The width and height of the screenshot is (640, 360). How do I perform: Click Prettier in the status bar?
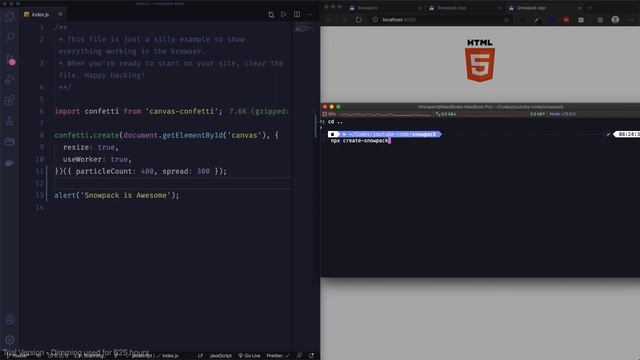(278, 356)
